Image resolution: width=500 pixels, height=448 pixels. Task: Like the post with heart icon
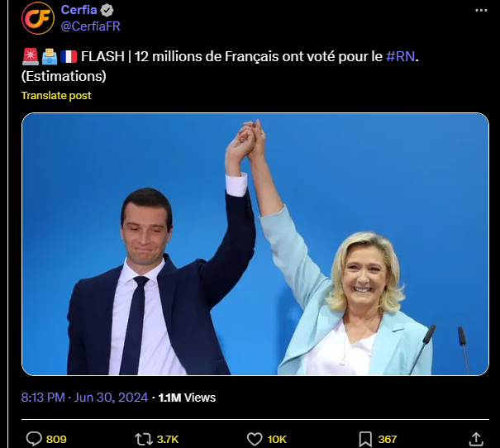pyautogui.click(x=255, y=439)
